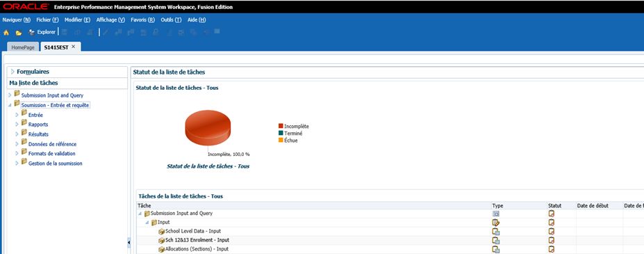Click the red Incomplète legend swatch
Screen dimensions: 644x254
(x=281, y=127)
